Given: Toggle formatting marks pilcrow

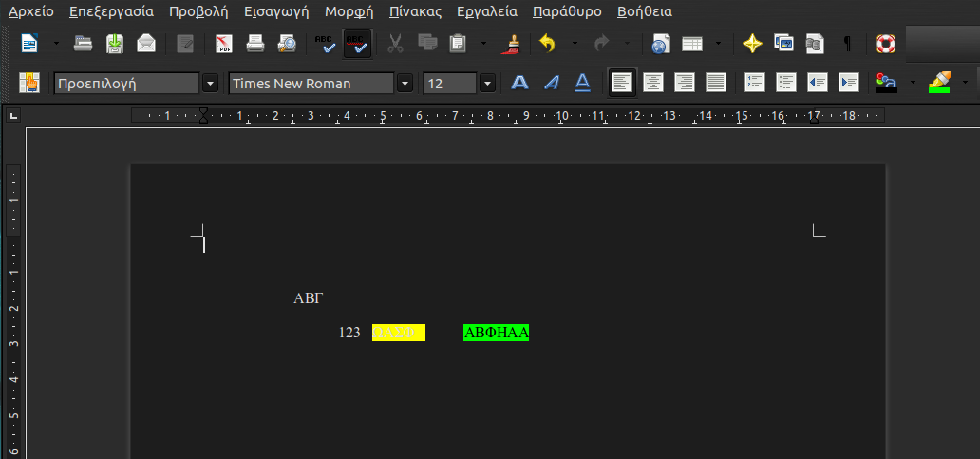Looking at the screenshot, I should coord(847,44).
